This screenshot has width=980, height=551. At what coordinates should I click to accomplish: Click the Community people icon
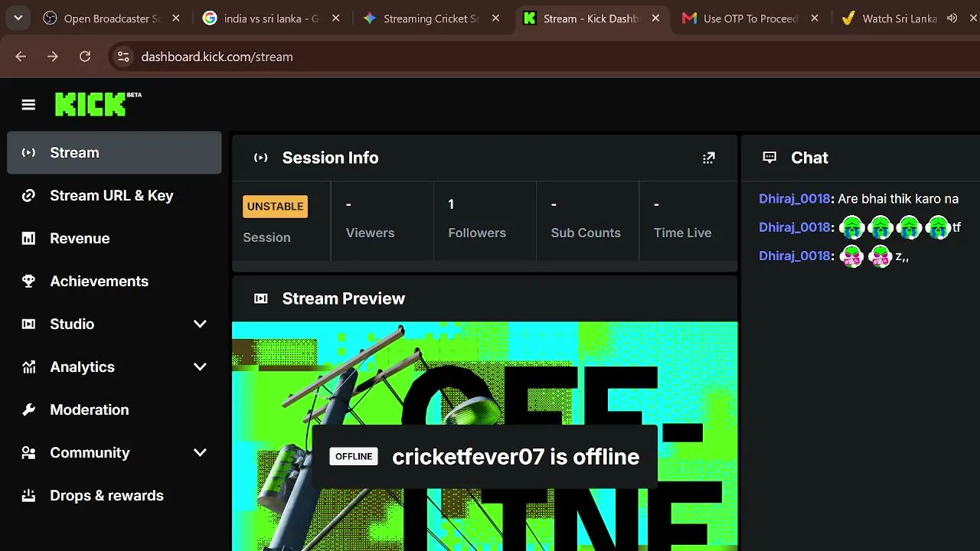coord(28,452)
